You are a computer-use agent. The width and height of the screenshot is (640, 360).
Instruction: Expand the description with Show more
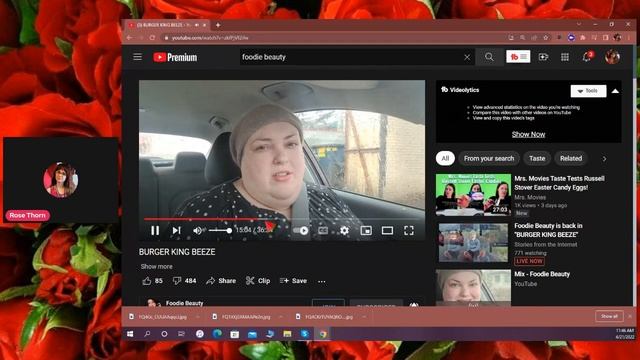point(156,267)
